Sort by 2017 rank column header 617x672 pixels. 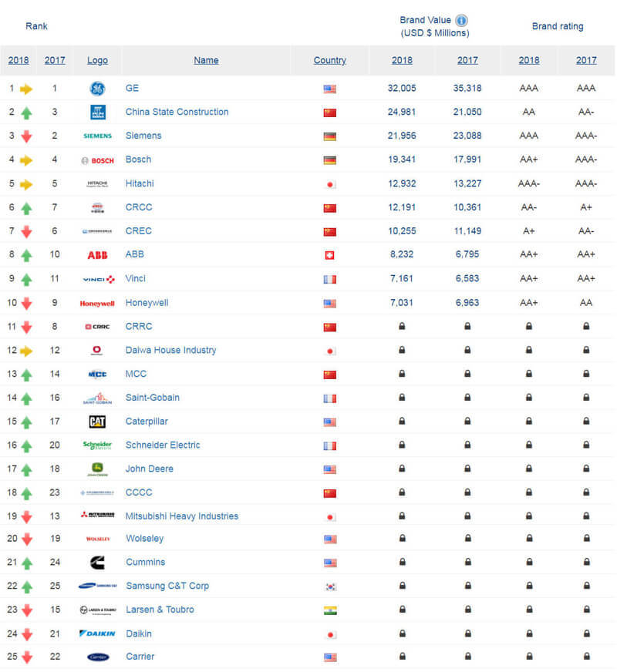coord(55,60)
